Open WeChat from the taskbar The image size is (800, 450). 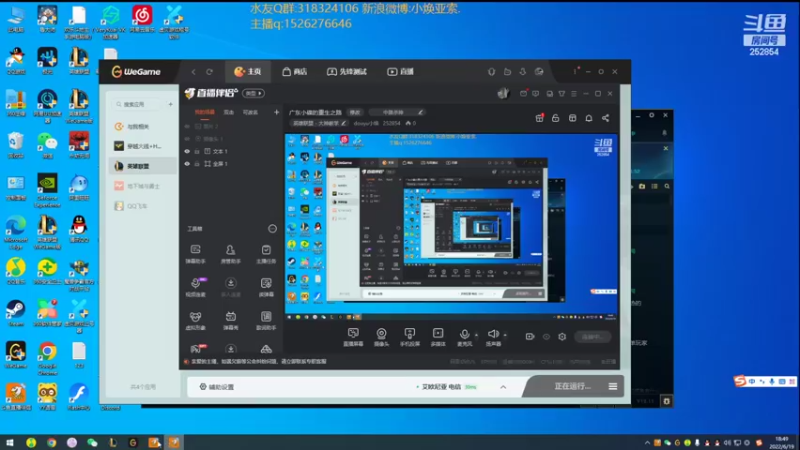[x=92, y=442]
